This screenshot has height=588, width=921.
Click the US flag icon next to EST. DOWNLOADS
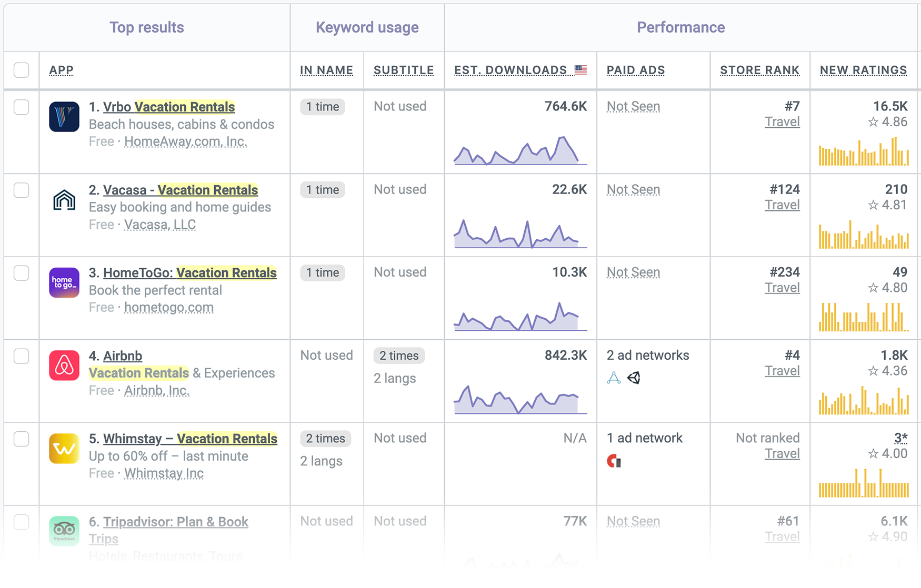point(580,68)
